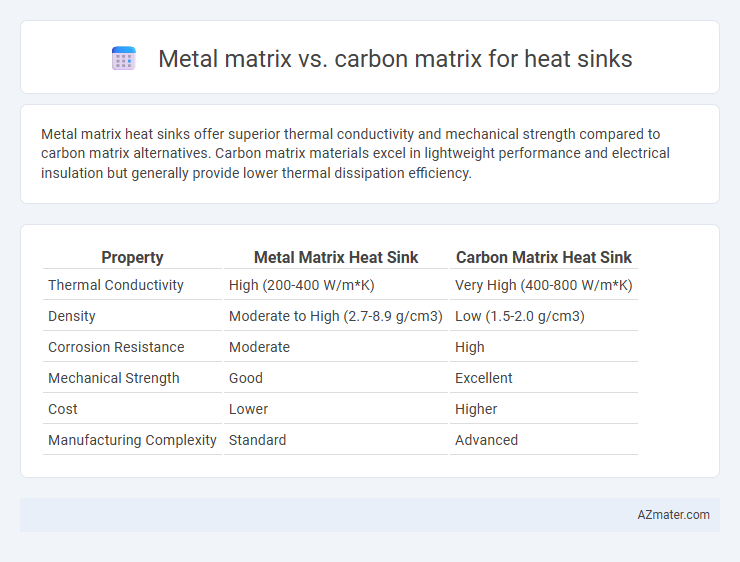This screenshot has width=740, height=562.
Task: Click the 'Very High (400-800 W/m*K)' cell
Action: point(544,285)
